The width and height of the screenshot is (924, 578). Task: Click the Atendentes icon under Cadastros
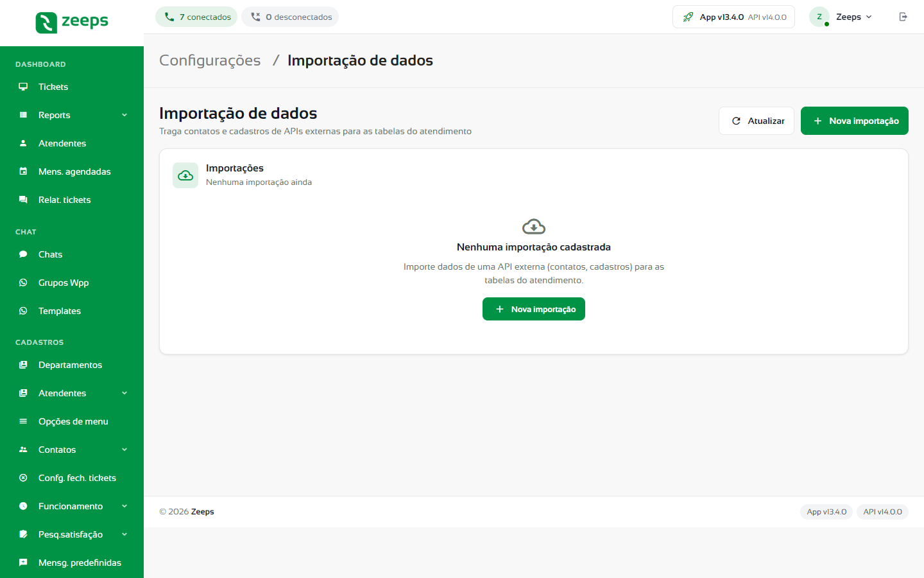(23, 393)
